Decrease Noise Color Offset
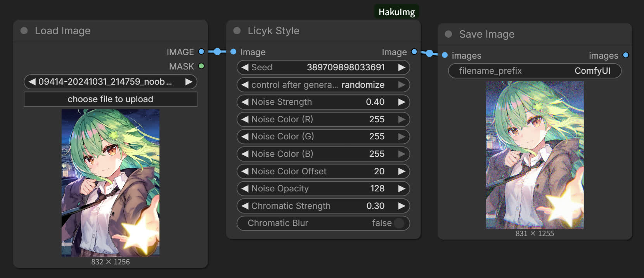The height and width of the screenshot is (278, 644). 245,171
